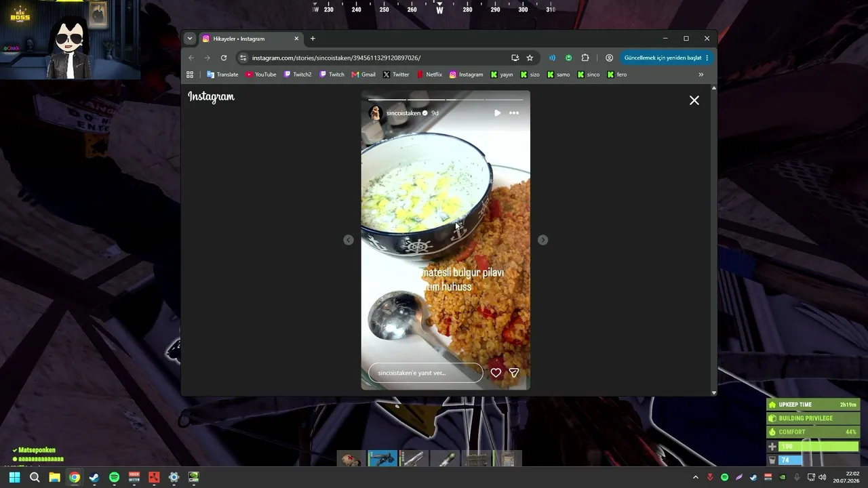Open the gear settings app in taskbar
The width and height of the screenshot is (868, 488).
pyautogui.click(x=174, y=477)
